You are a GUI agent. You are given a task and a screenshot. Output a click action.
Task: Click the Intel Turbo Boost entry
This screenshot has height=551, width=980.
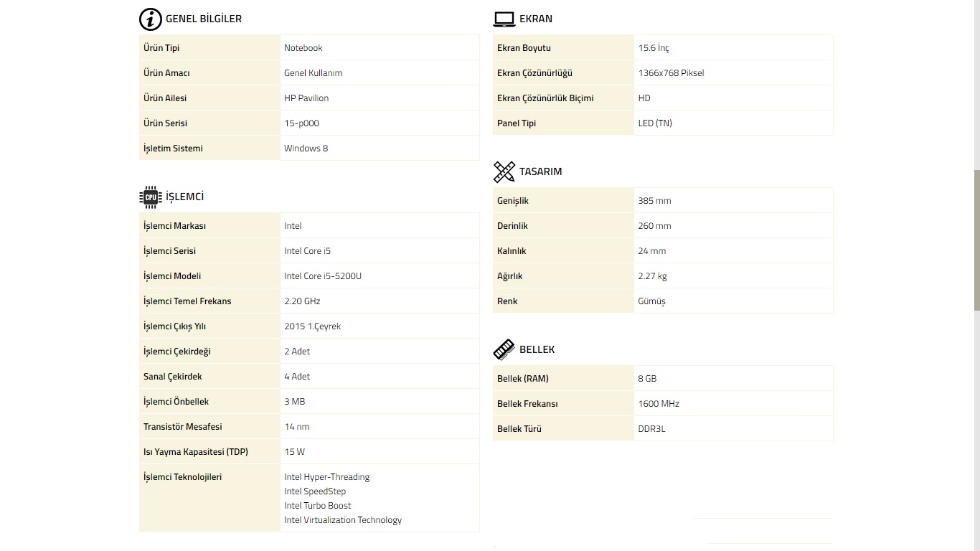317,506
